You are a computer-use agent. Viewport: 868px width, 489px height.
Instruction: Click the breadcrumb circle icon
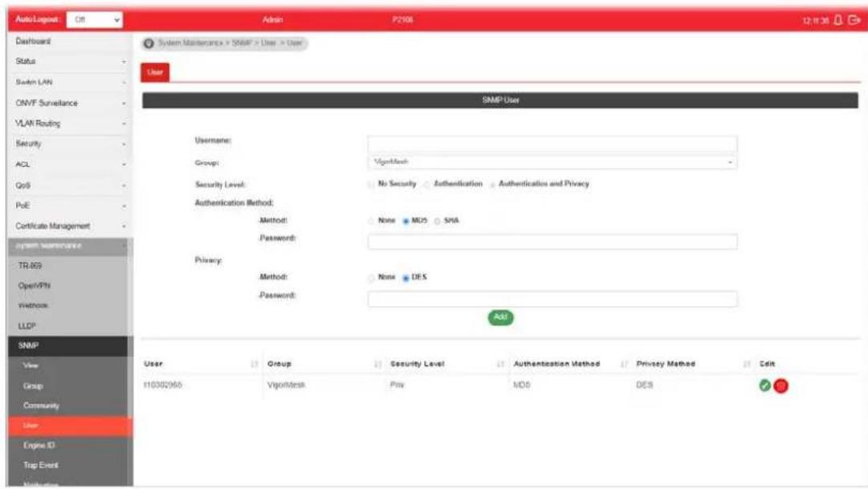point(149,43)
